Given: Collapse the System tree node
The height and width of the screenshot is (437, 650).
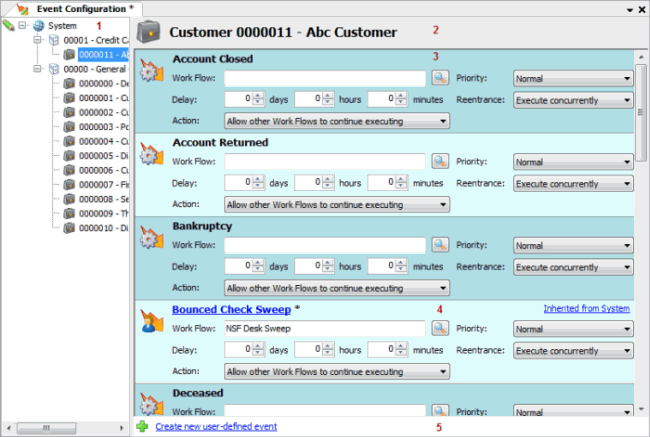Looking at the screenshot, I should (23, 25).
